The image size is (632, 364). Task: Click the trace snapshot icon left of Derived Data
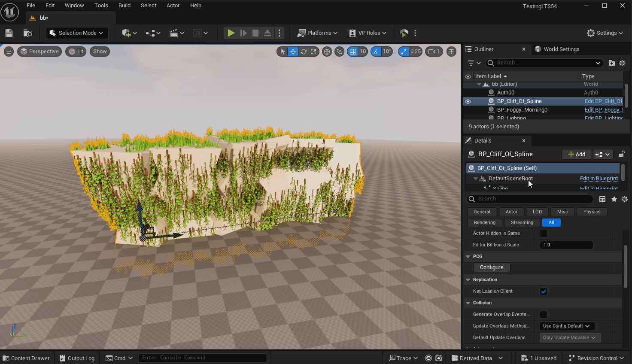pyautogui.click(x=439, y=358)
